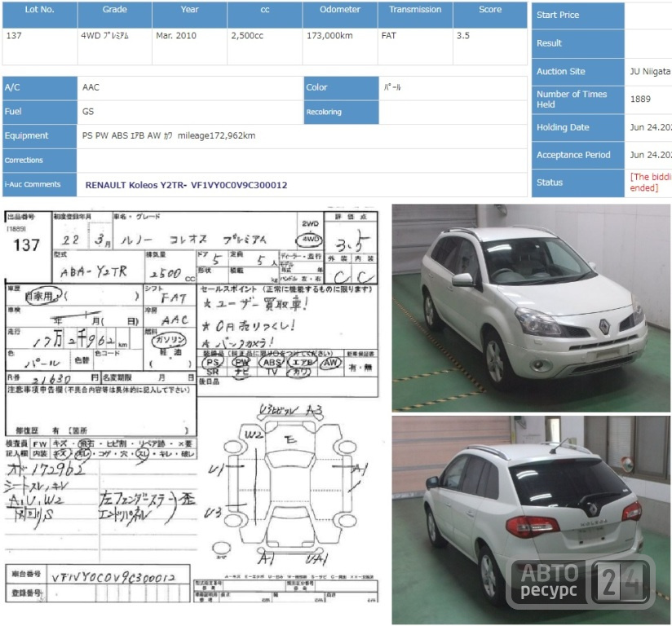The image size is (672, 626).
Task: Click the Recoloring label
Action: click(341, 112)
